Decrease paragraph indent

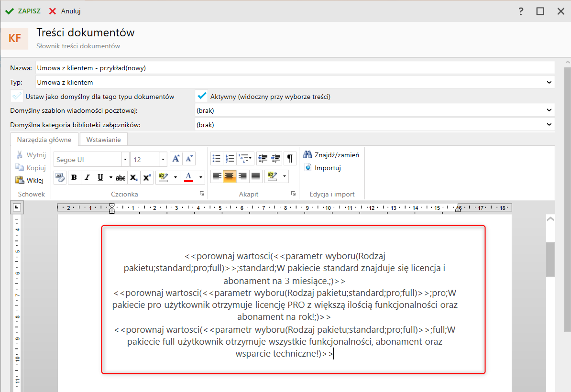pyautogui.click(x=263, y=158)
